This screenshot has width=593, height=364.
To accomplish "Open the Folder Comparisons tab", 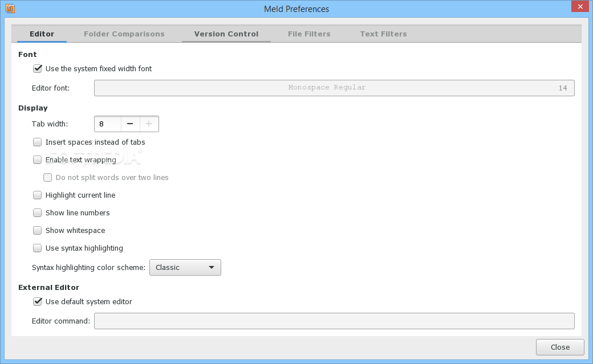I will [124, 34].
